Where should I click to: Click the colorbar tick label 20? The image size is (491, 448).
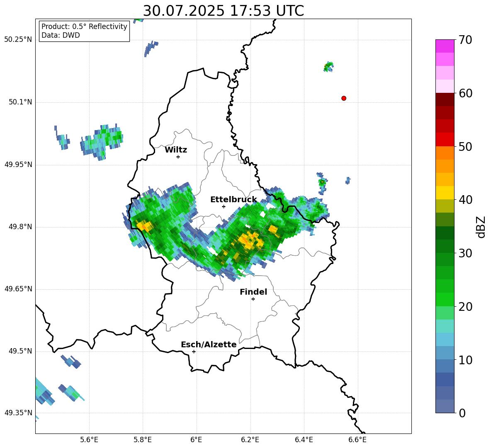465,307
